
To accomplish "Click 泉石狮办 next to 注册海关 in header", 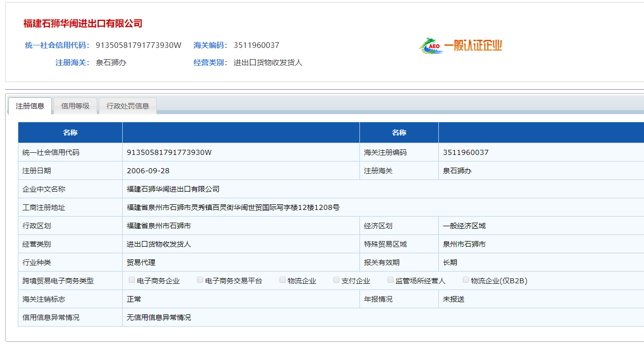I will tap(111, 63).
